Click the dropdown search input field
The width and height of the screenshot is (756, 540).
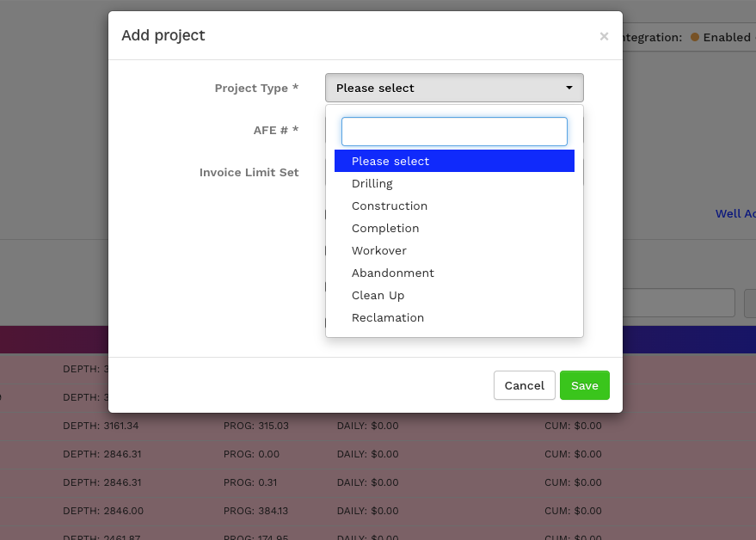coord(454,131)
